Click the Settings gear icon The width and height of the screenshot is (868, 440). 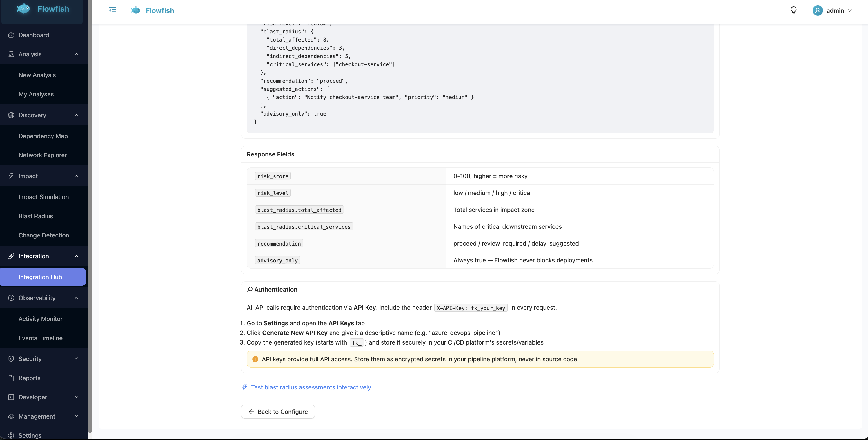point(11,435)
